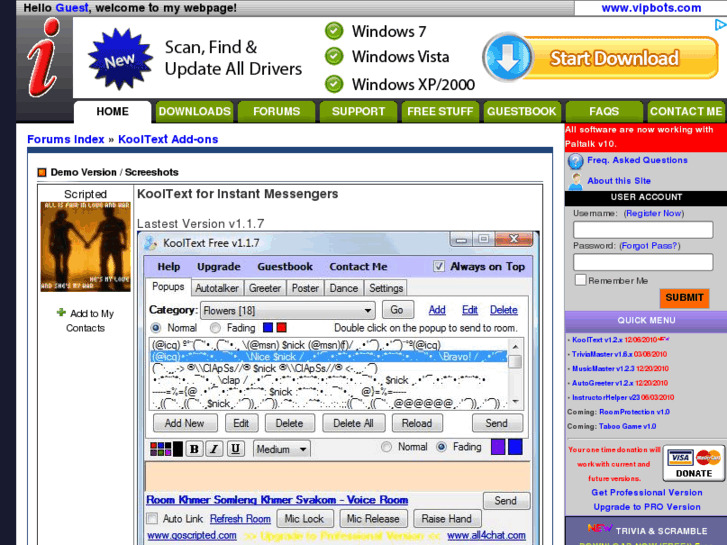Click the Delete All button
Image resolution: width=727 pixels, height=545 pixels.
pos(353,423)
